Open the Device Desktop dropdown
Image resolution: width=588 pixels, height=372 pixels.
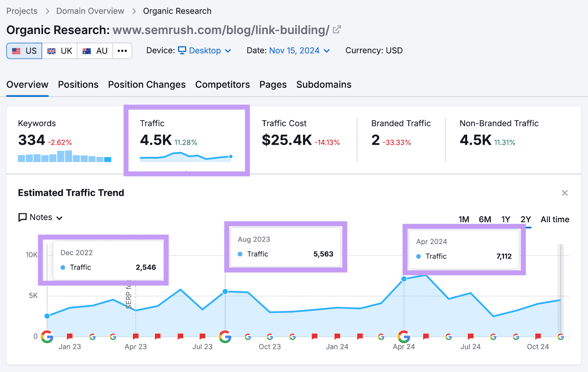coord(205,51)
